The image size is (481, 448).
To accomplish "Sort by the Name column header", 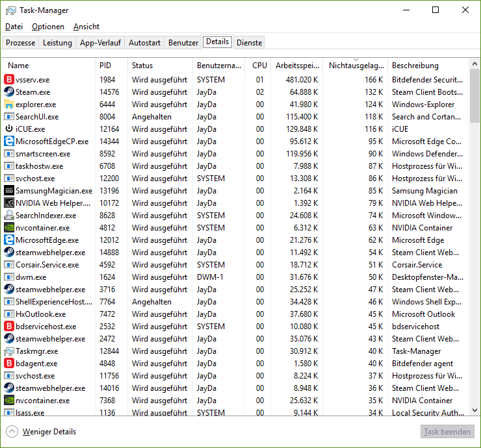I will click(49, 66).
